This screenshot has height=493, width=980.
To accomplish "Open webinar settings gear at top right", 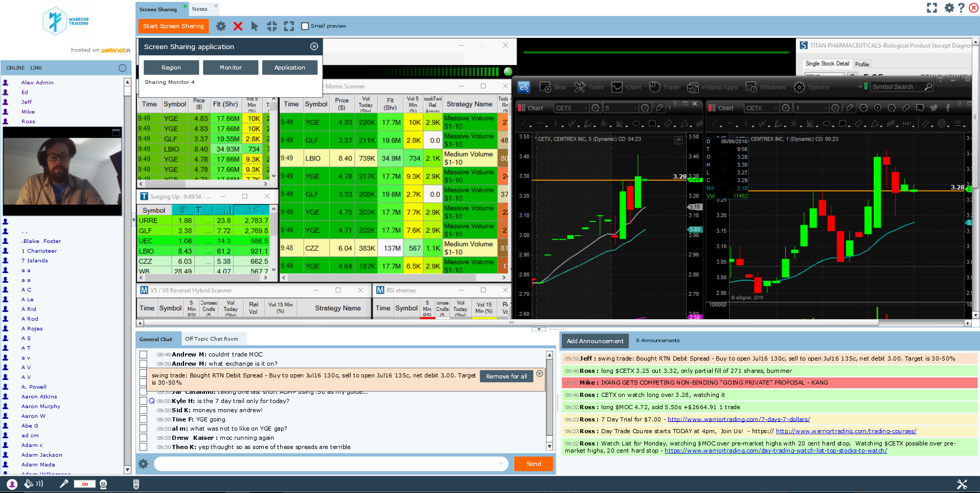I will [x=949, y=8].
